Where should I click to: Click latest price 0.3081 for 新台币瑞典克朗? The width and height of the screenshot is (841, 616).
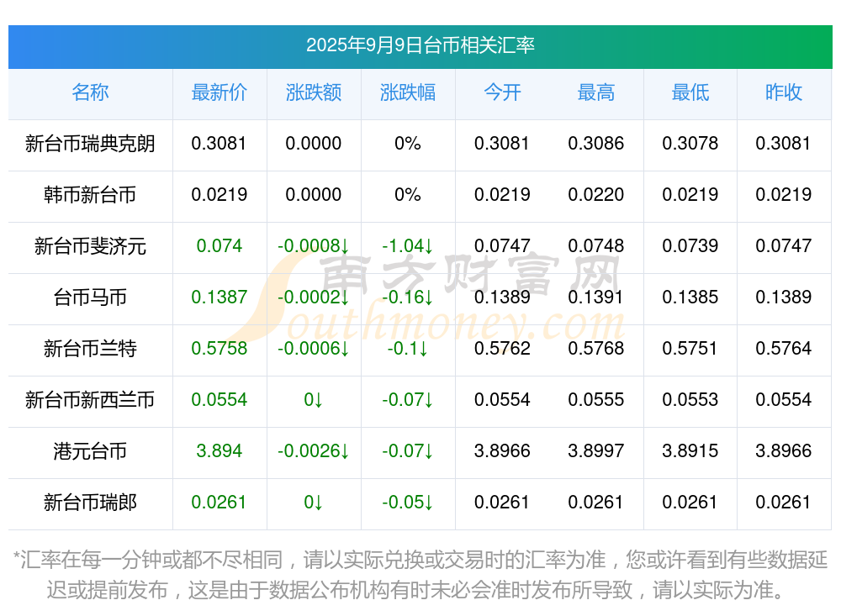click(219, 143)
